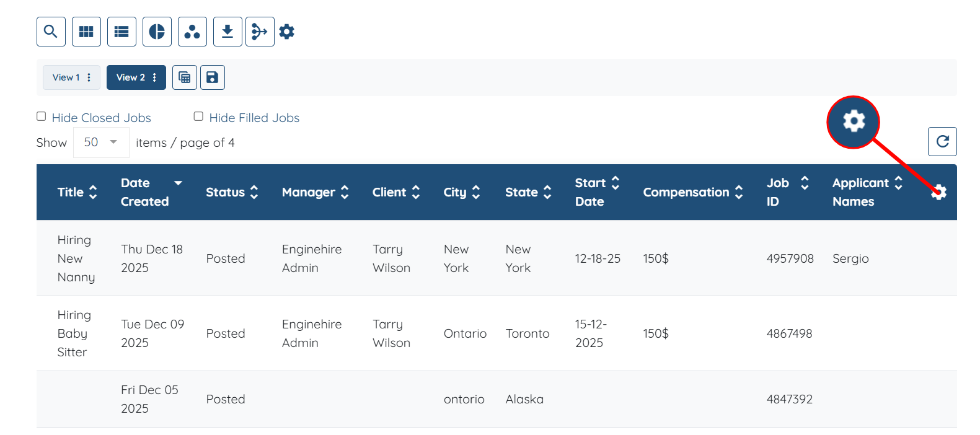Click the merge arrows icon
Viewport: 980px width, 435px height.
coord(260,32)
